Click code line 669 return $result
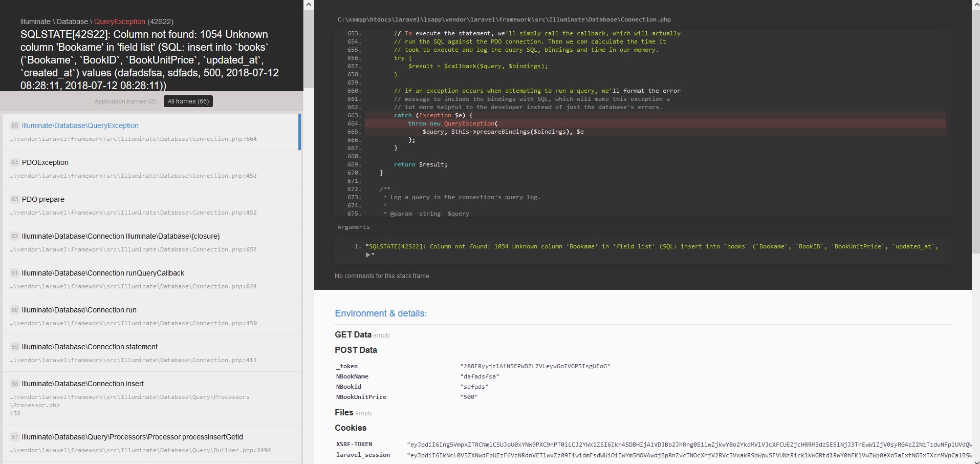Screen dimensions: 980x464 point(421,164)
